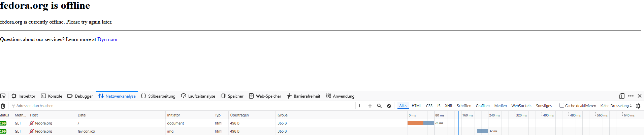Sort by Größe column header
Viewport: 644px width, 140px height.
pyautogui.click(x=341, y=115)
